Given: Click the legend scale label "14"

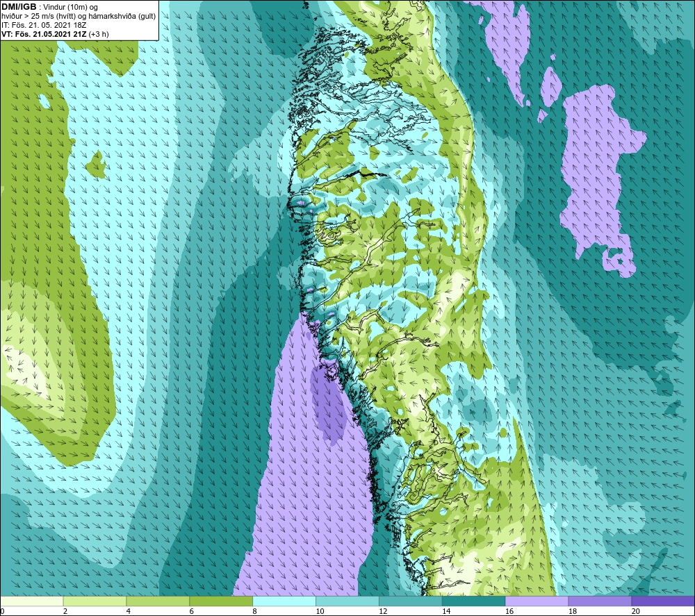Looking at the screenshot, I should [x=446, y=611].
